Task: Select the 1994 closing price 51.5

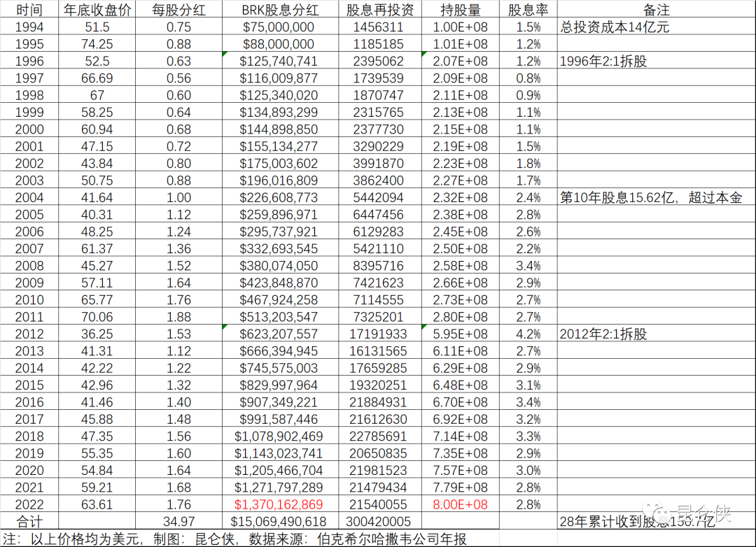Action: tap(97, 27)
